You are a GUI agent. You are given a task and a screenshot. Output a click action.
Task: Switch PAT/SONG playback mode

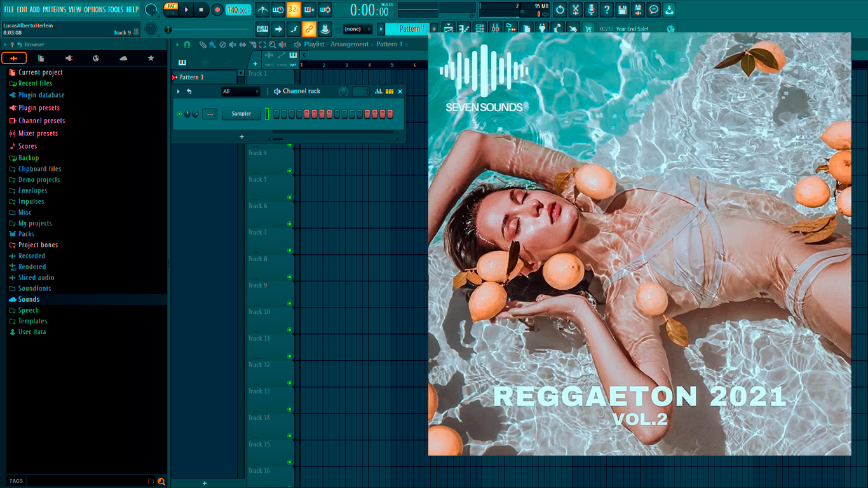(171, 10)
